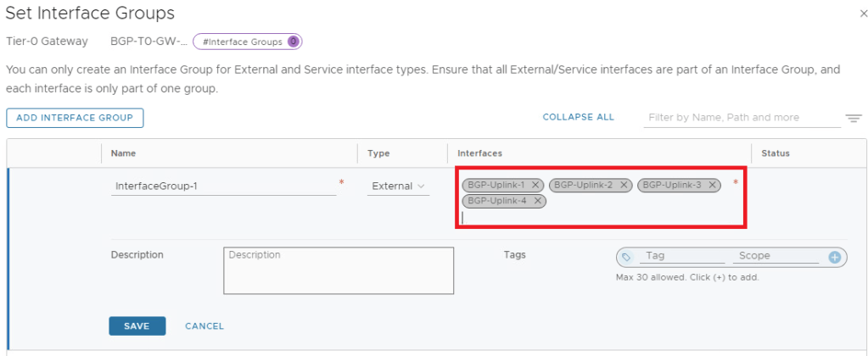
Task: Remove the BGP-Uplink-4 interface chip
Action: point(538,201)
